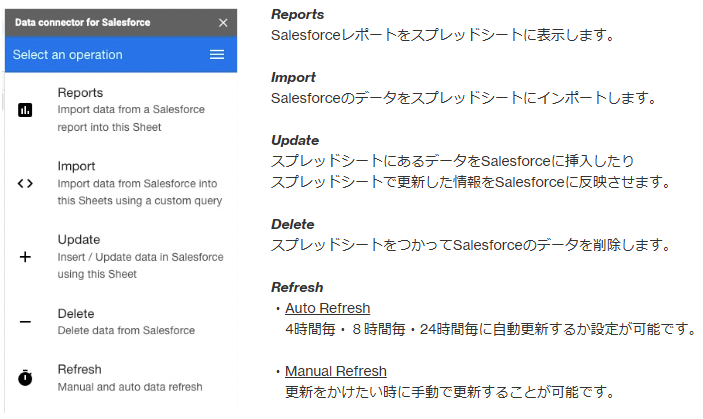Click 'Insert / Update data in Salesforce' text
The height and width of the screenshot is (419, 703).
point(140,257)
